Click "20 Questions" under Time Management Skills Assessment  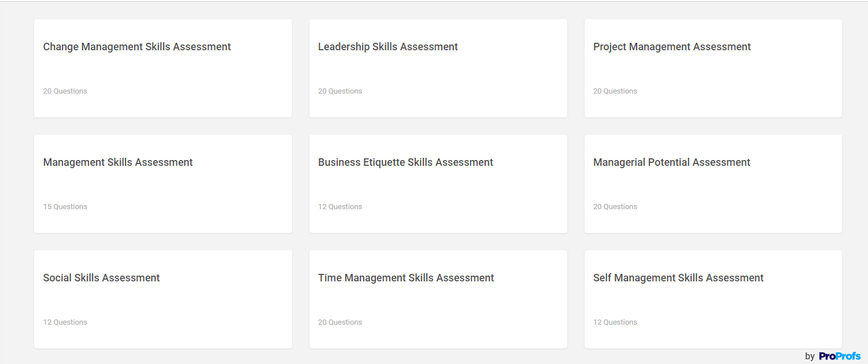(340, 322)
